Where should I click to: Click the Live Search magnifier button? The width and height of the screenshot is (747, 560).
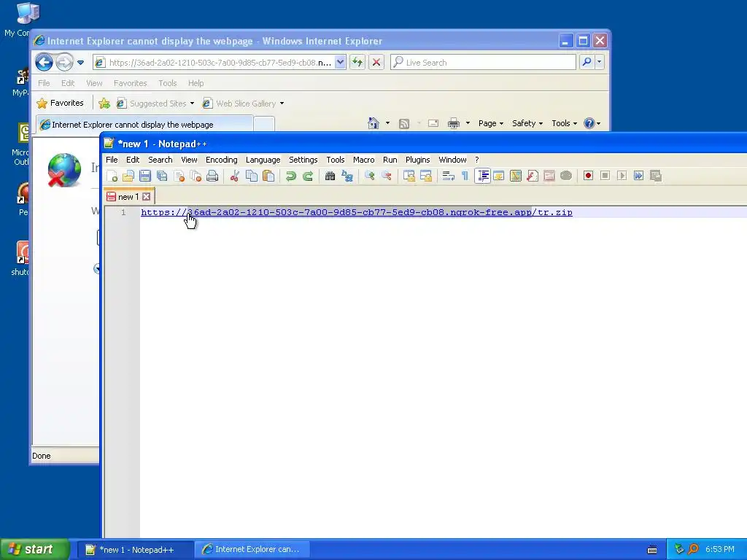click(x=587, y=62)
